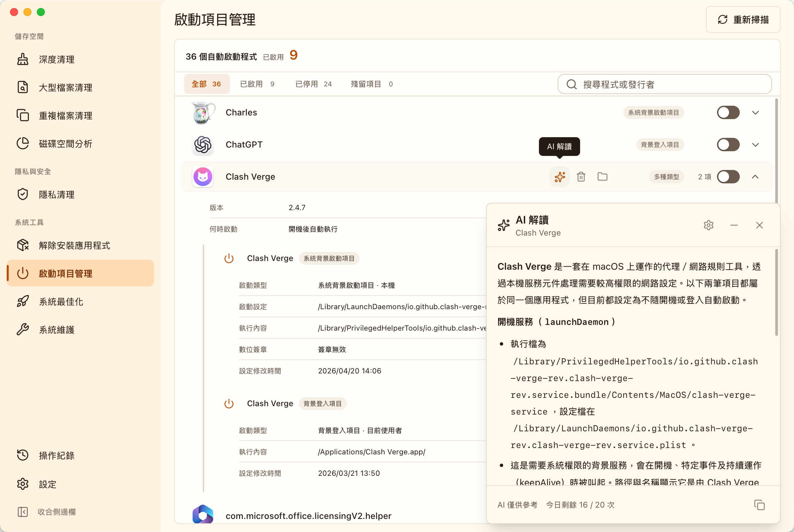
Task: Click the 重新掃描 button
Action: (743, 20)
